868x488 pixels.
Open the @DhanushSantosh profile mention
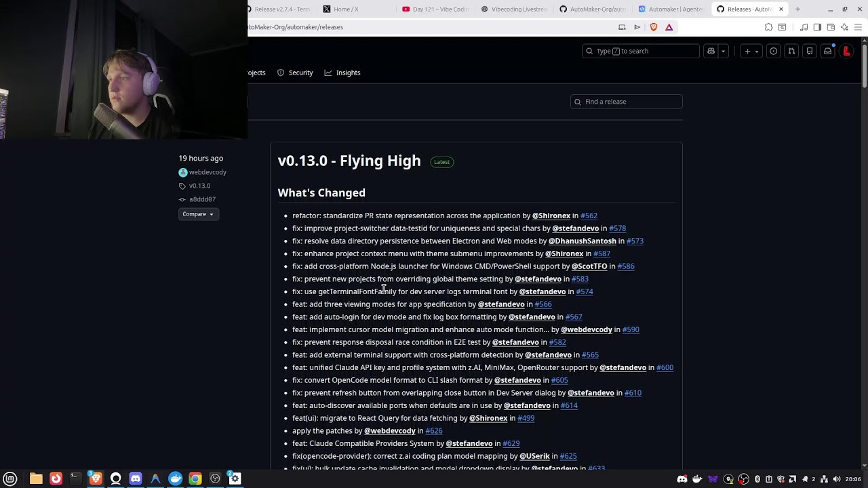pyautogui.click(x=582, y=241)
